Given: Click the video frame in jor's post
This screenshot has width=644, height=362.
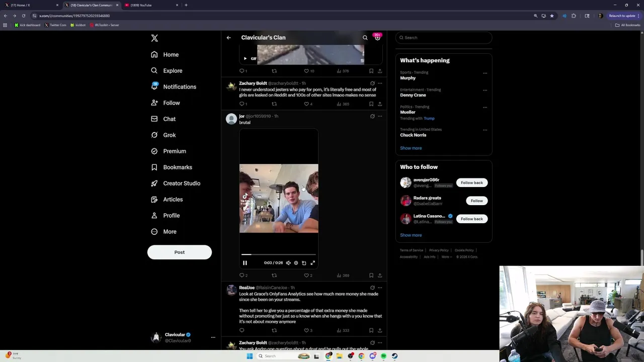Looking at the screenshot, I should click(x=279, y=198).
